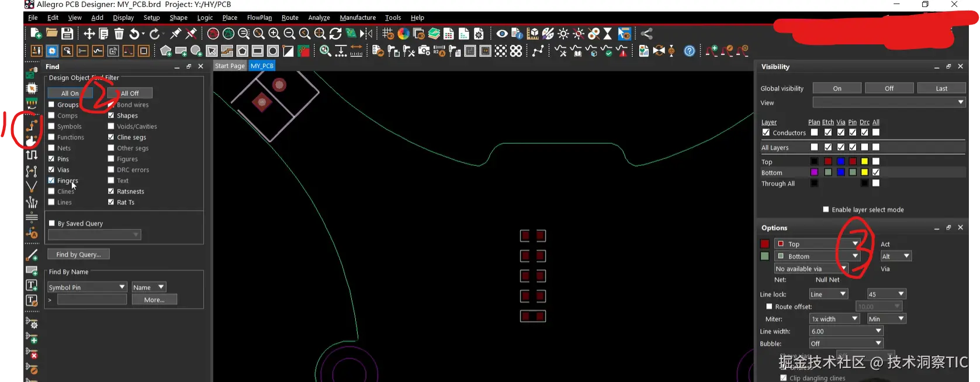Image resolution: width=980 pixels, height=382 pixels.
Task: Enable the By Saved Query checkbox
Action: pos(52,223)
